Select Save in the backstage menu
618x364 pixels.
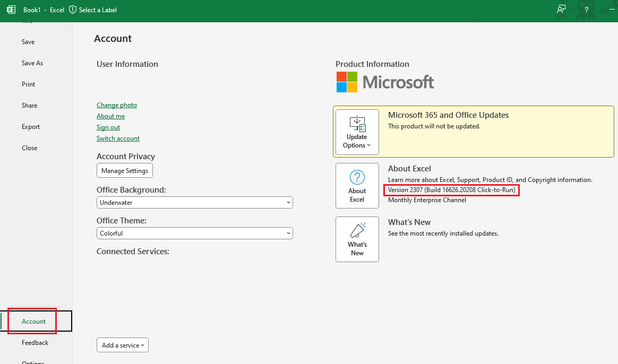click(28, 42)
